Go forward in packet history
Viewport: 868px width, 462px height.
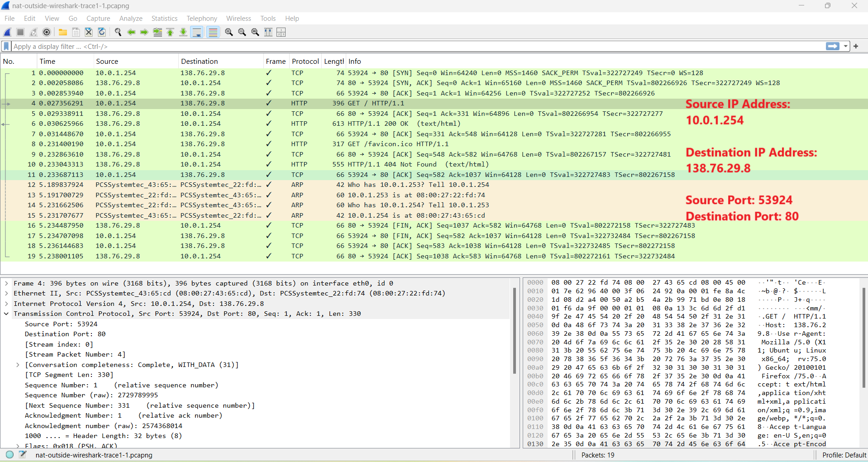pyautogui.click(x=144, y=32)
